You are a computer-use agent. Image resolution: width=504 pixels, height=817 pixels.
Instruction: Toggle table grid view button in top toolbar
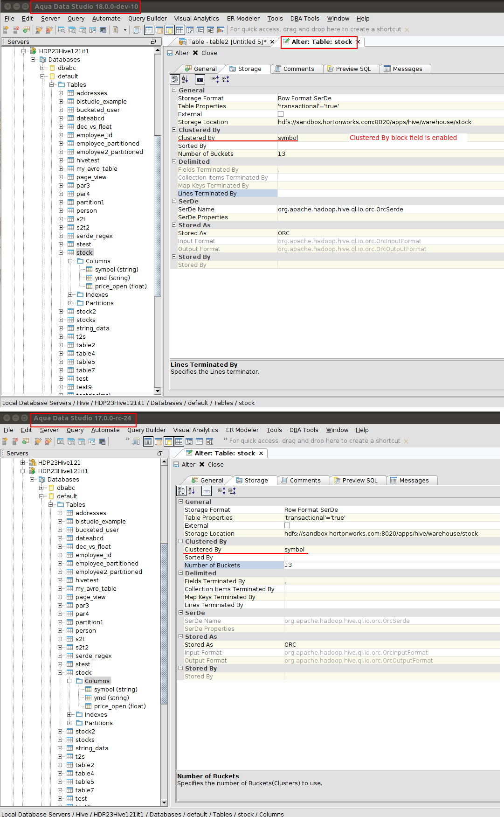[180, 29]
